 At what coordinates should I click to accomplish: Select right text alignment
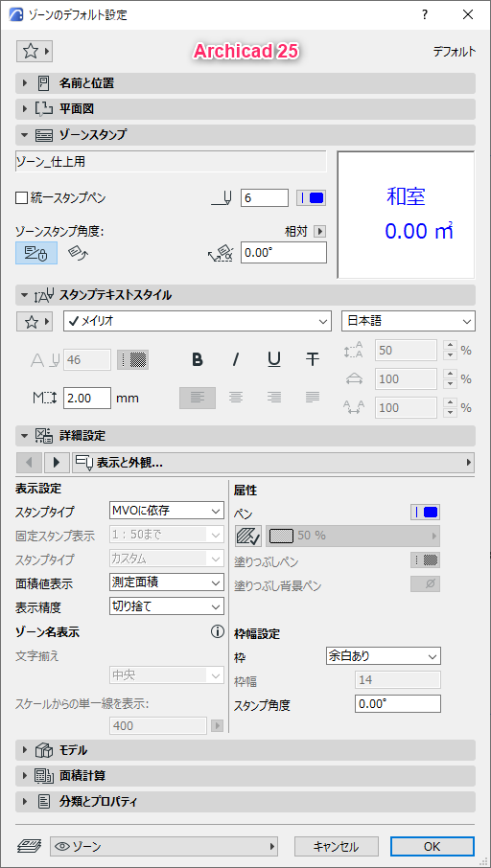274,398
